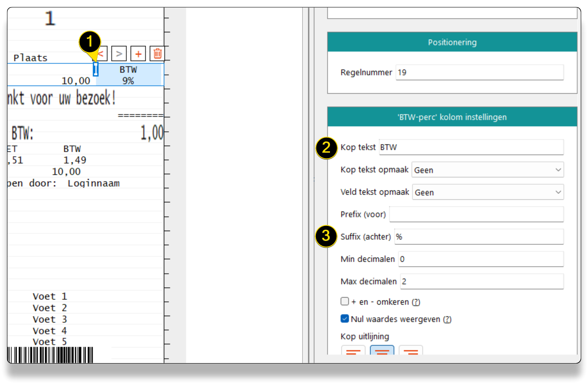This screenshot has width=588, height=384.
Task: Enable the '+ en - omkeren' checkbox
Action: click(x=345, y=301)
